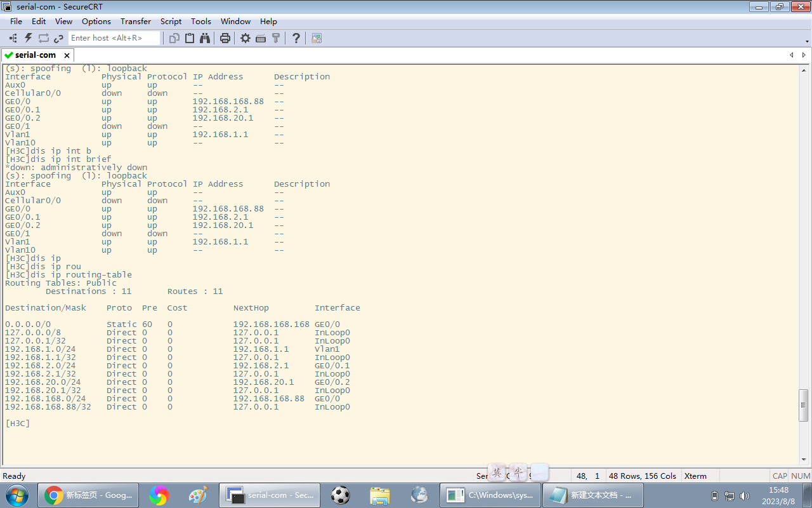Open the Paint palette taskbar icon
812x508 pixels.
[199, 495]
